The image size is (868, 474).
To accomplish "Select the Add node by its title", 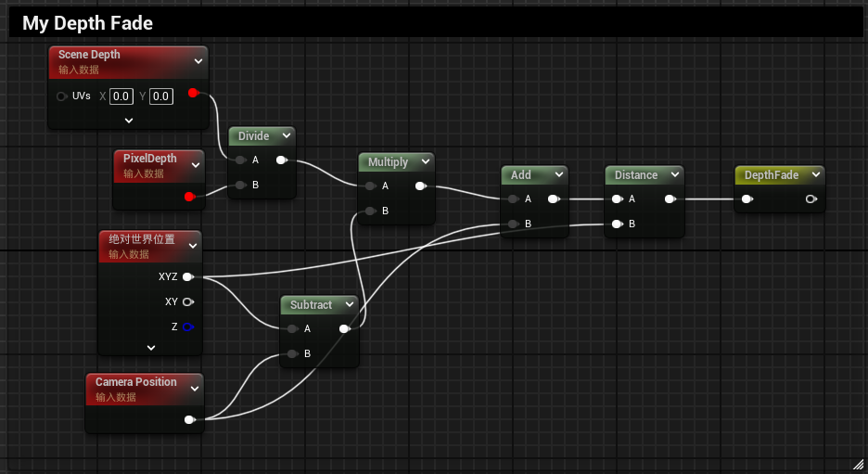I will click(x=521, y=174).
